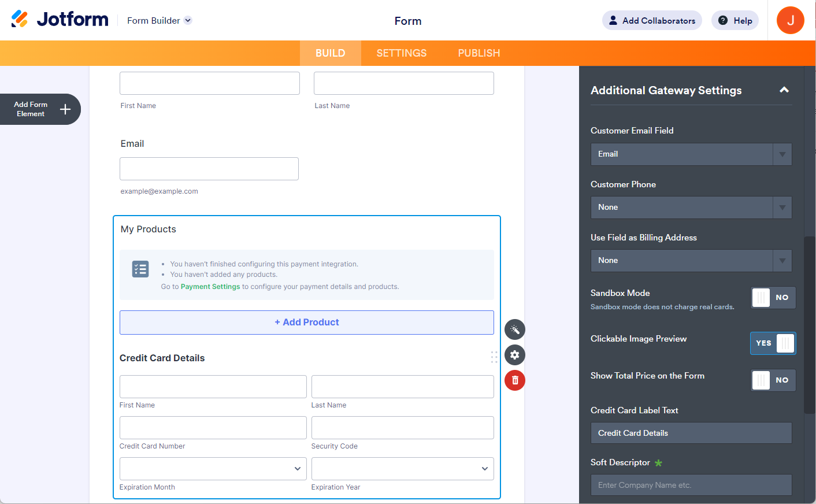Click the My Products heading
The image size is (816, 504).
tap(149, 229)
